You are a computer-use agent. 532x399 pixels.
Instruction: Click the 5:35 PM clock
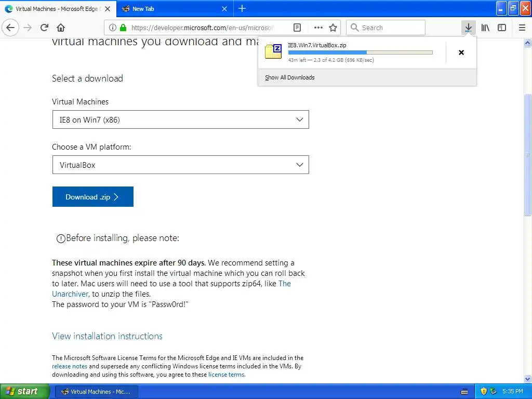(x=513, y=392)
